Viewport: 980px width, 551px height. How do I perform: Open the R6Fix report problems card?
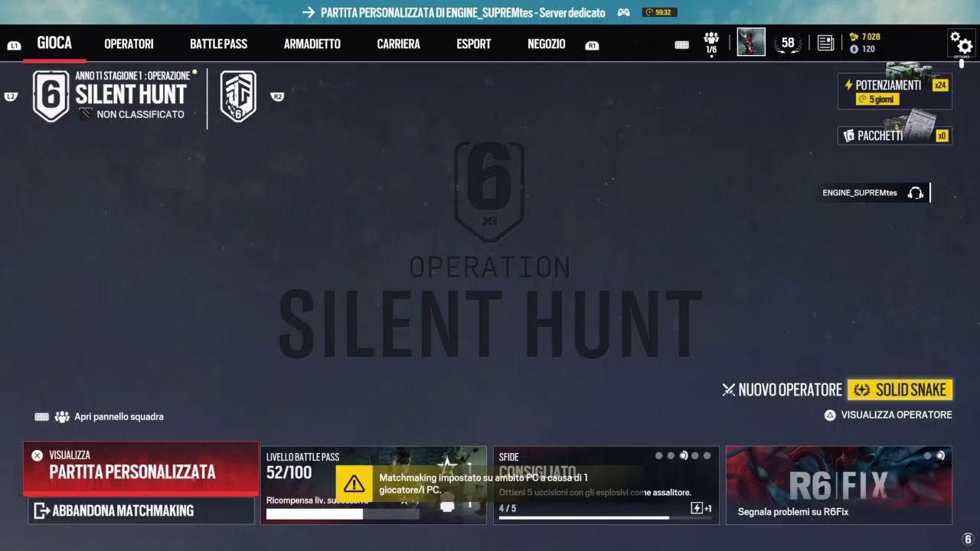839,485
